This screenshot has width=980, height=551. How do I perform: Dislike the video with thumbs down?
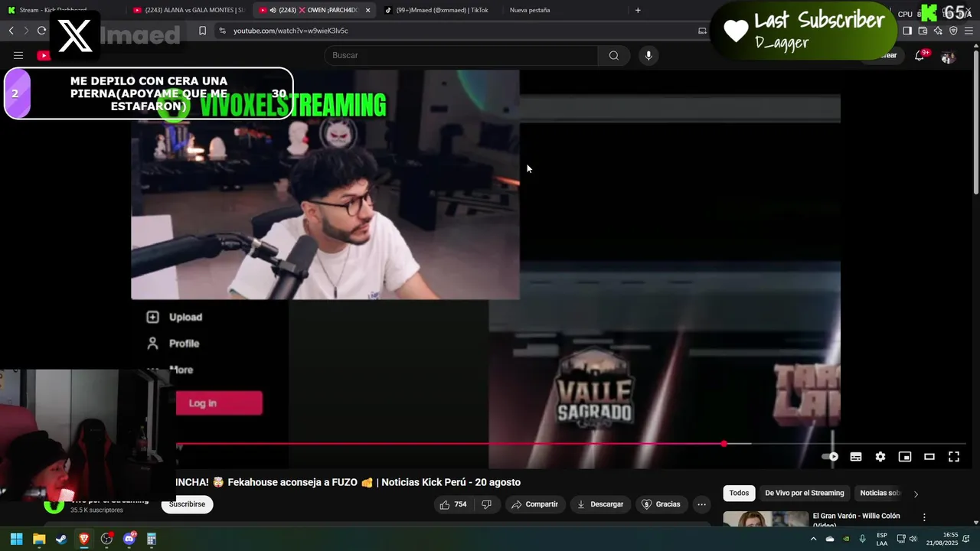pos(486,504)
